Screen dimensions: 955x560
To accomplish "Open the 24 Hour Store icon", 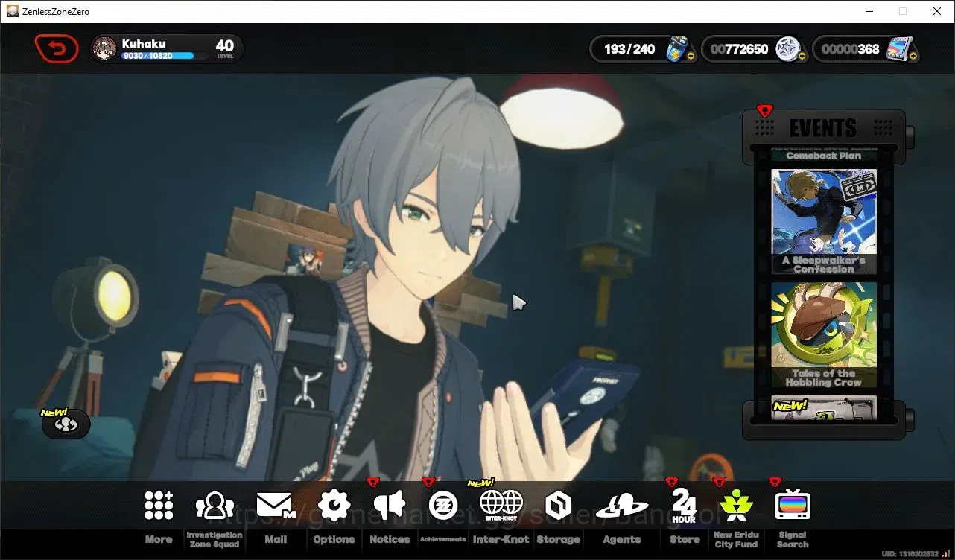I will [684, 506].
